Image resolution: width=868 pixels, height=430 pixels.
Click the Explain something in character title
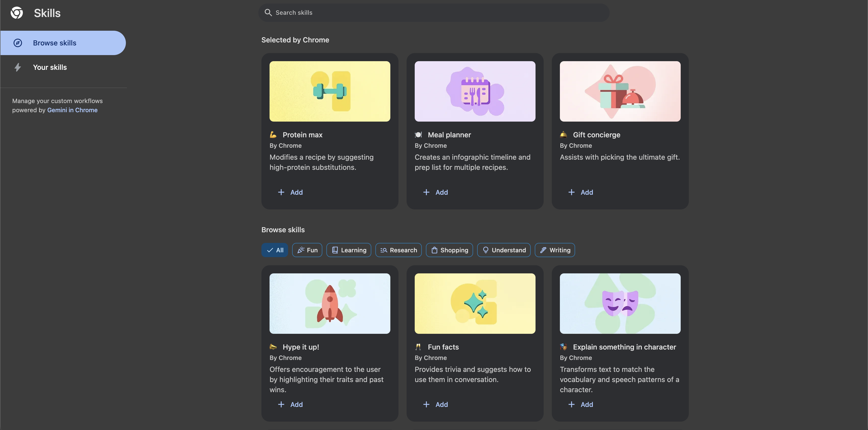625,347
